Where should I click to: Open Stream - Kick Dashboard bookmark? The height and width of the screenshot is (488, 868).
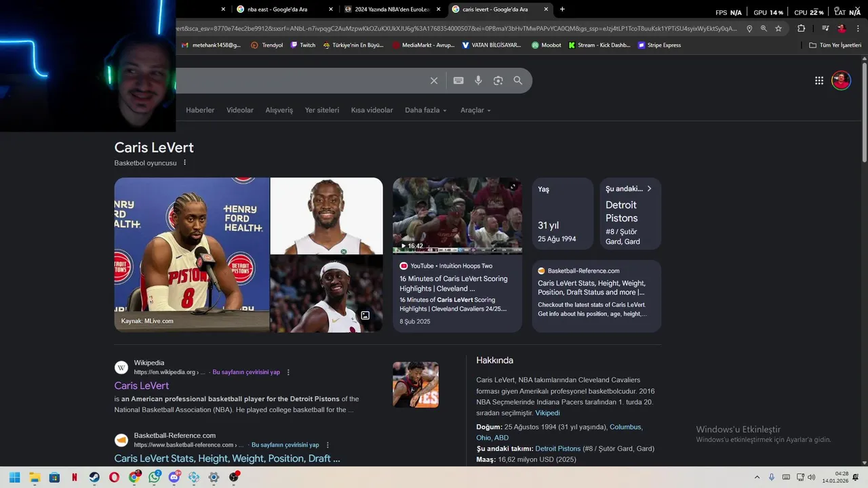(x=599, y=45)
